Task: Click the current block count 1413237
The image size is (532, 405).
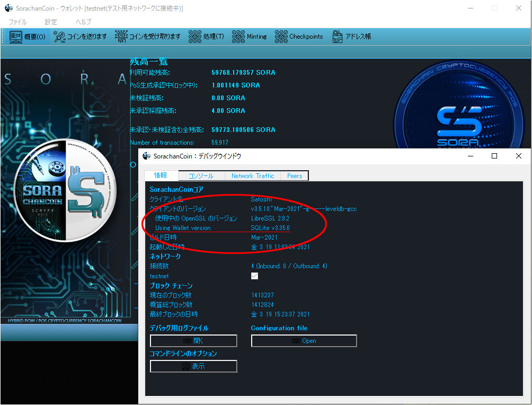Action: [x=263, y=295]
